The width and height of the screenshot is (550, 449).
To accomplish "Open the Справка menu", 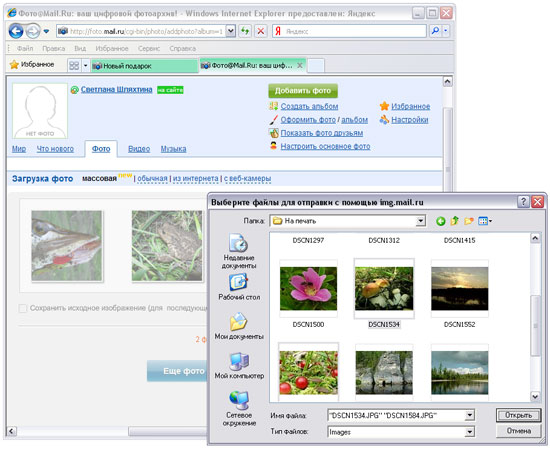I will click(182, 48).
